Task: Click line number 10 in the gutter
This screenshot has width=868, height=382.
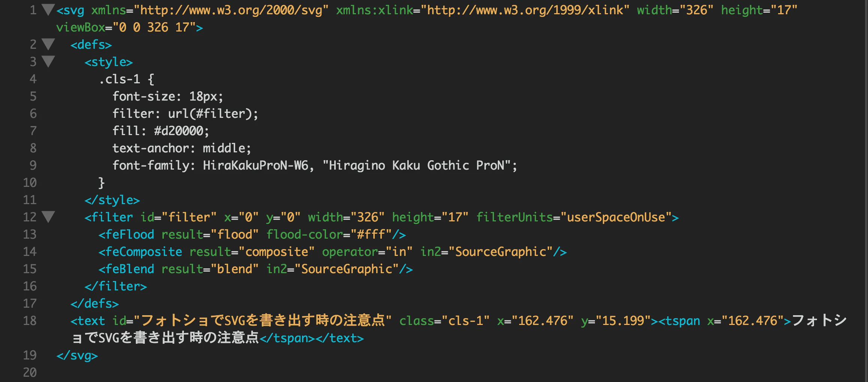Action: click(x=30, y=183)
